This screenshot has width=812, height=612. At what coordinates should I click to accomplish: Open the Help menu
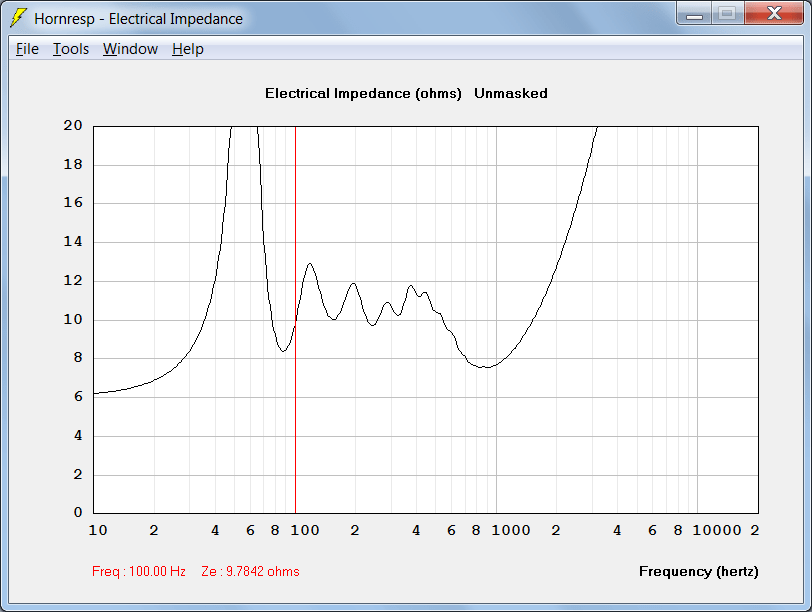click(x=187, y=49)
